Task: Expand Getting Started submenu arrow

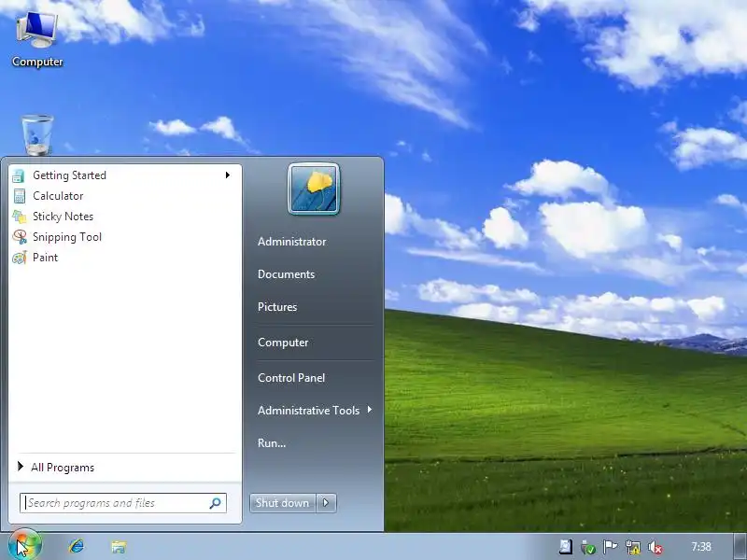Action: tap(228, 175)
